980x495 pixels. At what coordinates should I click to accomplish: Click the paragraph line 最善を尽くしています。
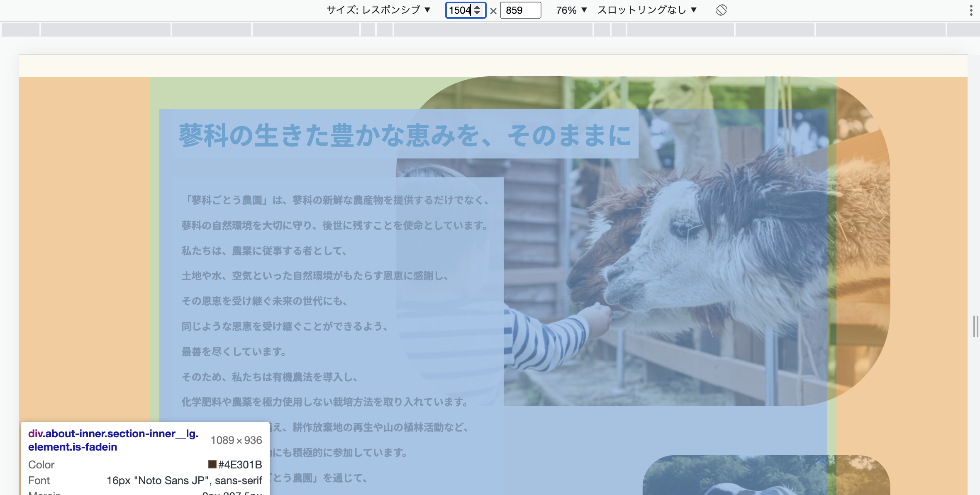pos(234,352)
